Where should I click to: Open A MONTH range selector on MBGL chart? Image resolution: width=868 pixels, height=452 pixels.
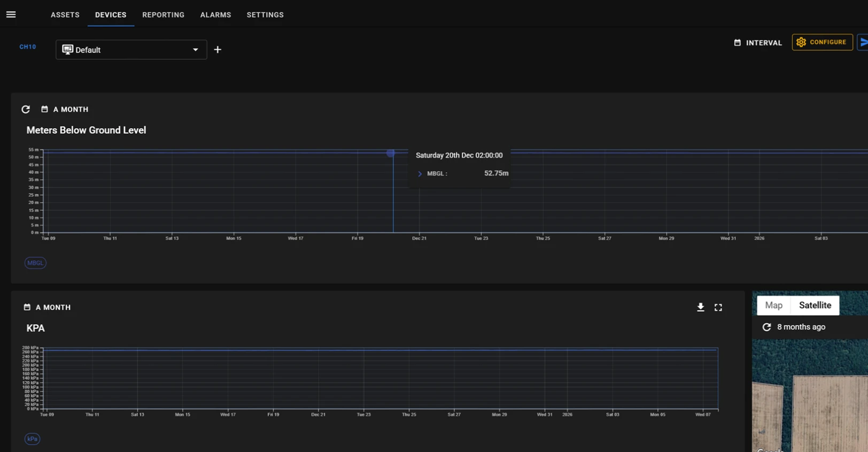(x=65, y=109)
